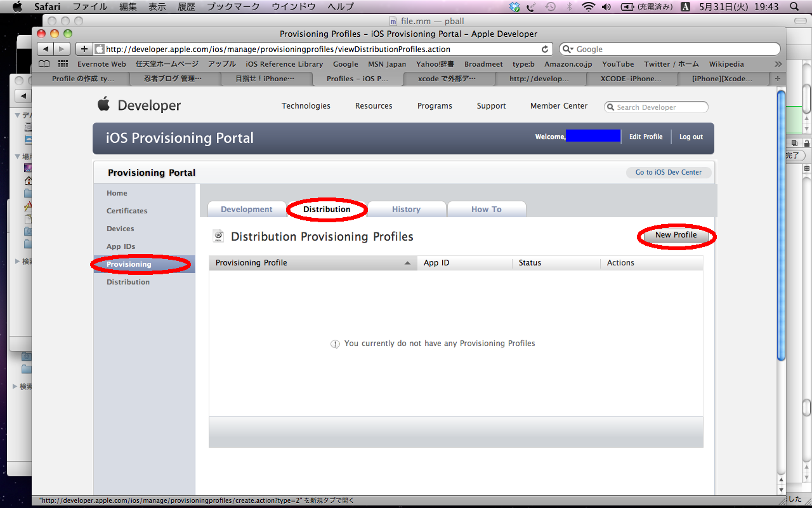Add a bookmark with the plus button
The height and width of the screenshot is (508, 812).
click(84, 49)
